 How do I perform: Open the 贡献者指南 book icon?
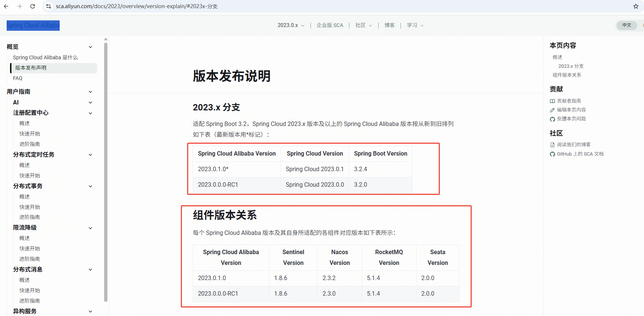(552, 101)
